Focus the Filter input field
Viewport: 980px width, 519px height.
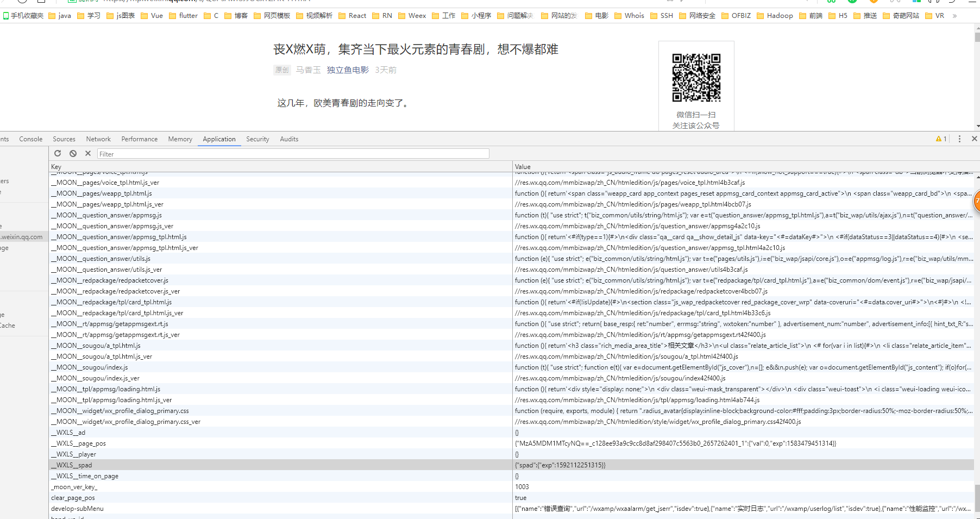tap(293, 154)
